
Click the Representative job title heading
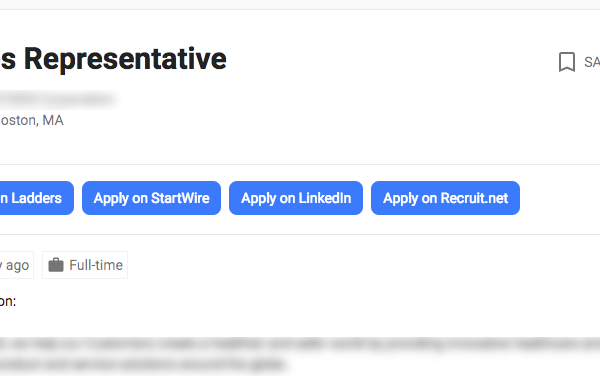point(113,59)
